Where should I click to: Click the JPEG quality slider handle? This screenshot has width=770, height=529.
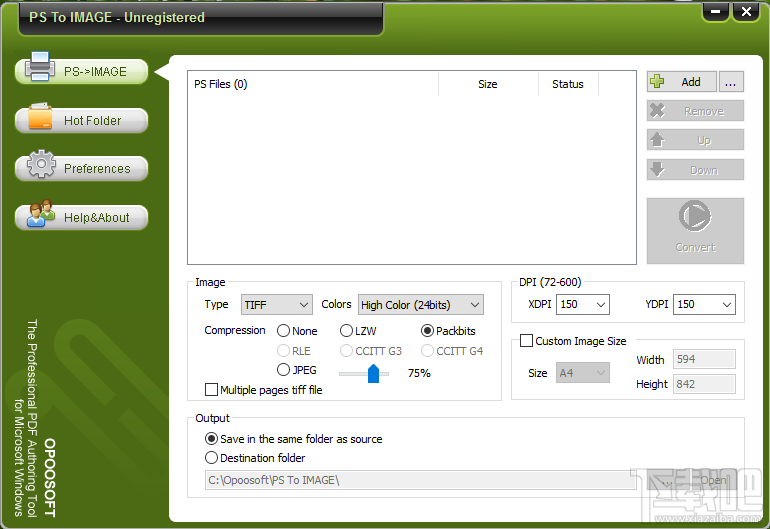coord(373,374)
